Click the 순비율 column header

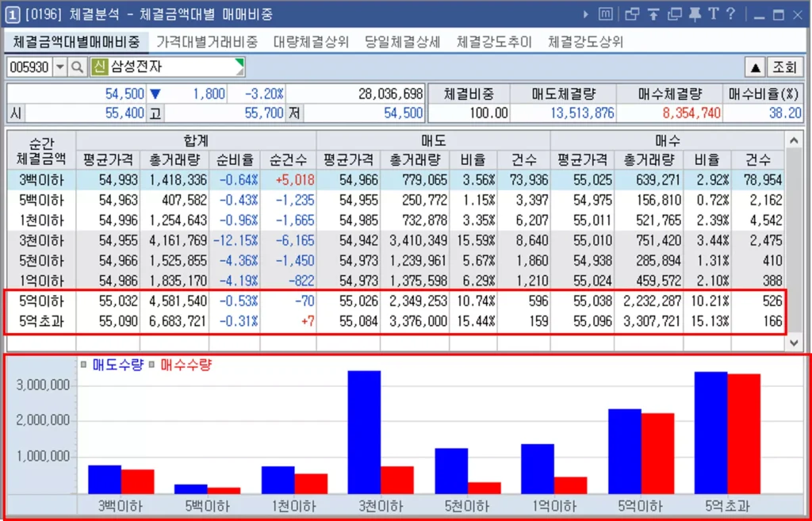pyautogui.click(x=235, y=160)
